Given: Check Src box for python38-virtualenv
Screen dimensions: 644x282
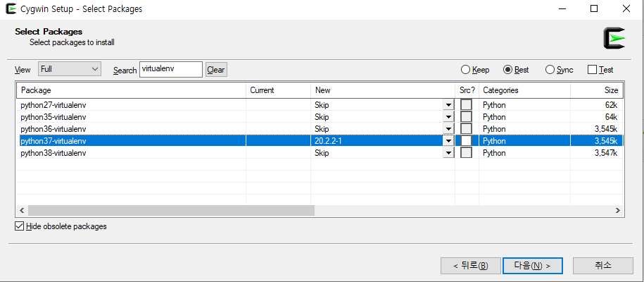Looking at the screenshot, I should pos(466,153).
